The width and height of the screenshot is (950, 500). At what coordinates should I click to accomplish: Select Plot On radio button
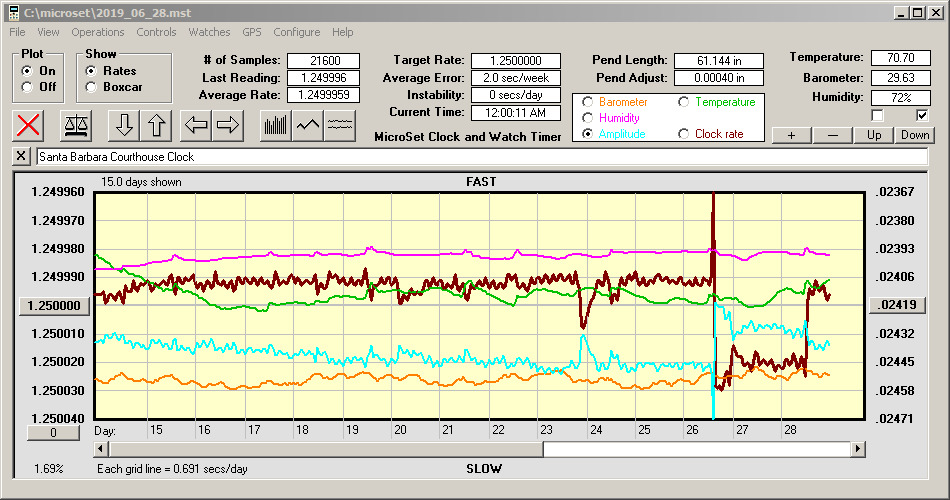[27, 71]
